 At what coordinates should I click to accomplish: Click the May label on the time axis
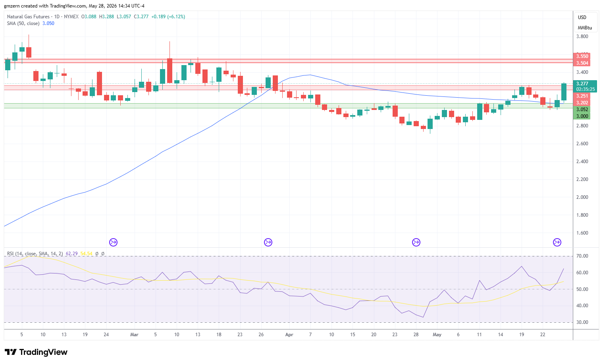437,335
